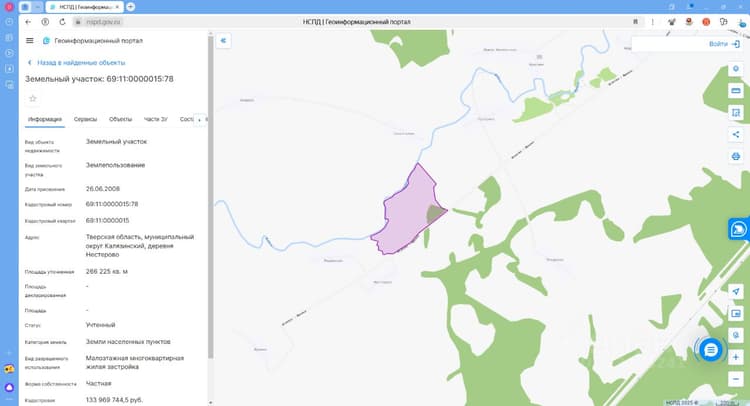
Task: Click the share icon on map toolbar
Action: (x=736, y=134)
